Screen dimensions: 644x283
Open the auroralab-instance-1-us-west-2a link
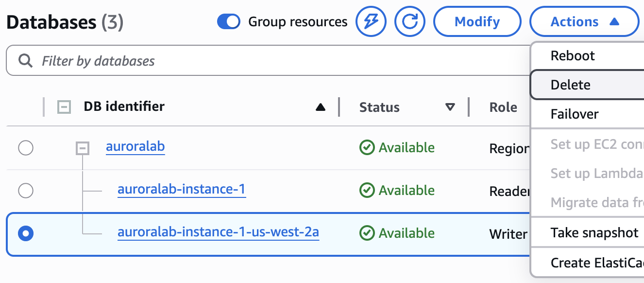point(218,232)
